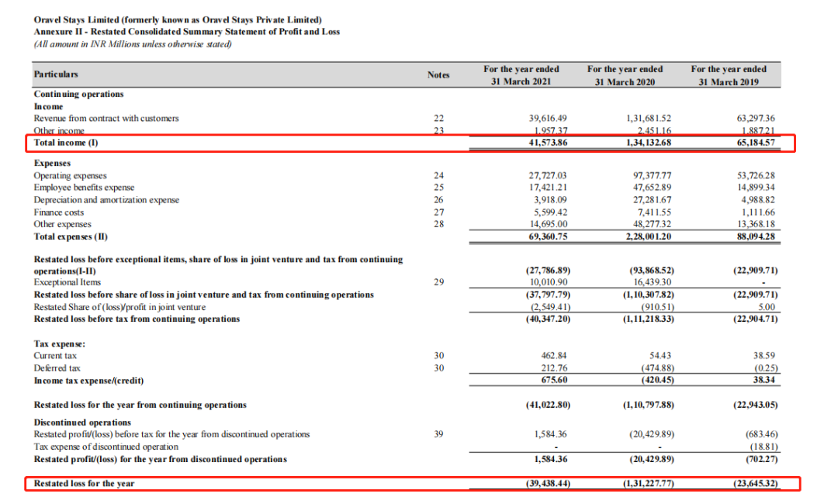Select discontinued operations loss (702.27)
This screenshot has width=838, height=504.
(762, 459)
